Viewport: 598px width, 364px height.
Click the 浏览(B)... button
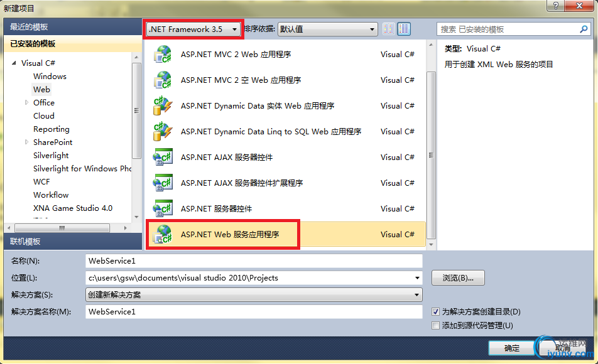click(x=458, y=278)
